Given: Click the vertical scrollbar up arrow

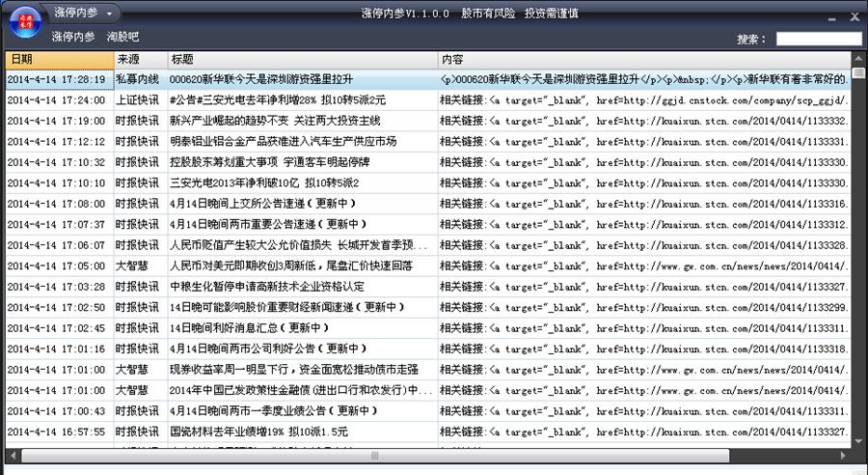Looking at the screenshot, I should pyautogui.click(x=858, y=58).
